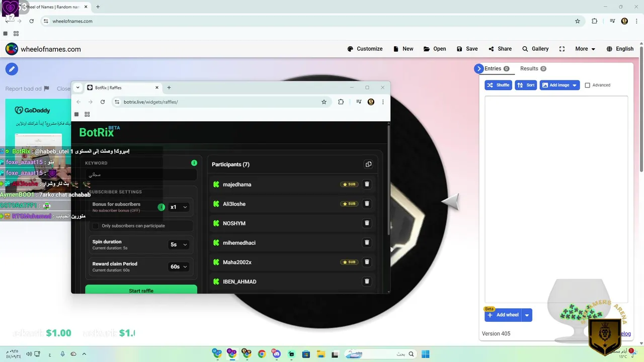Click the Add wheel button
This screenshot has width=644, height=362.
[x=503, y=315]
